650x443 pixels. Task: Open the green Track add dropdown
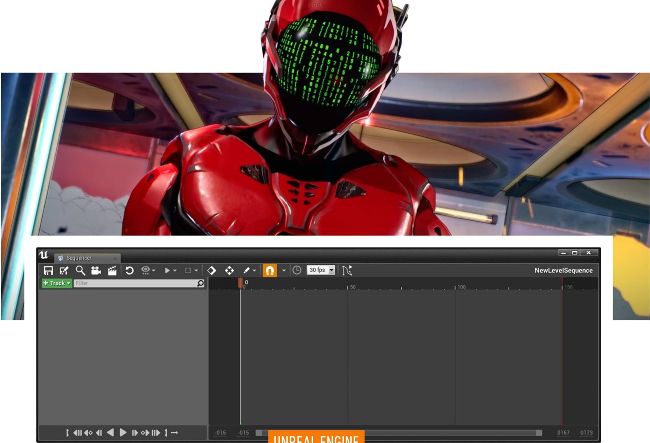tap(56, 283)
